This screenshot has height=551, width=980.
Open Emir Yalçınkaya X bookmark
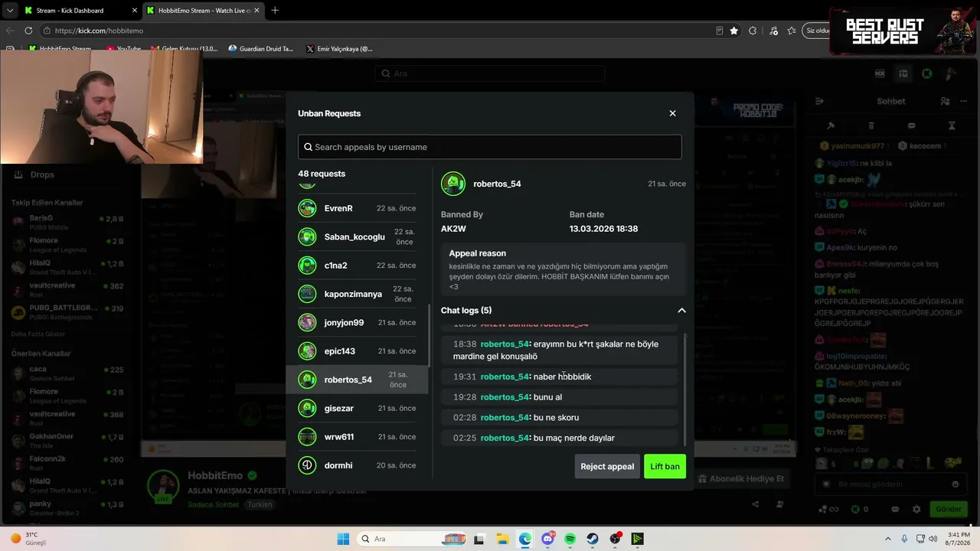tap(338, 49)
